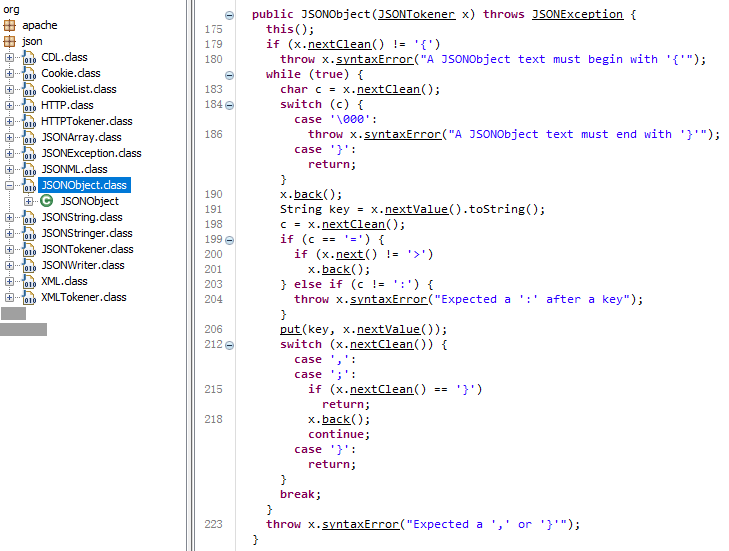
Task: Click the json package icon
Action: [9, 41]
